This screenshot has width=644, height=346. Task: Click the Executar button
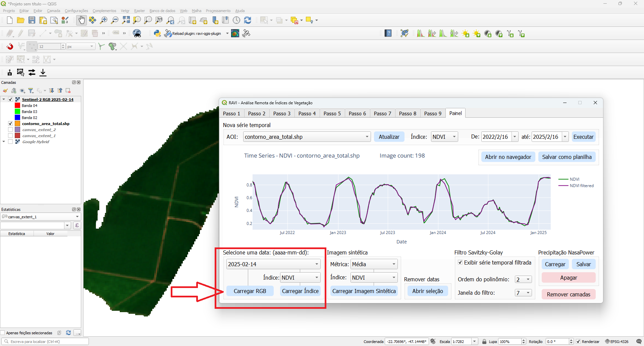(583, 137)
